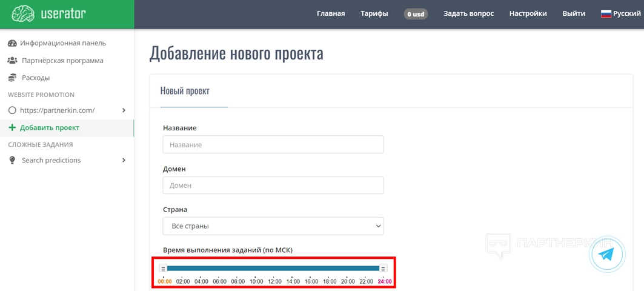The height and width of the screenshot is (291, 644).
Task: Click the userator wordmark text
Action: click(x=63, y=14)
